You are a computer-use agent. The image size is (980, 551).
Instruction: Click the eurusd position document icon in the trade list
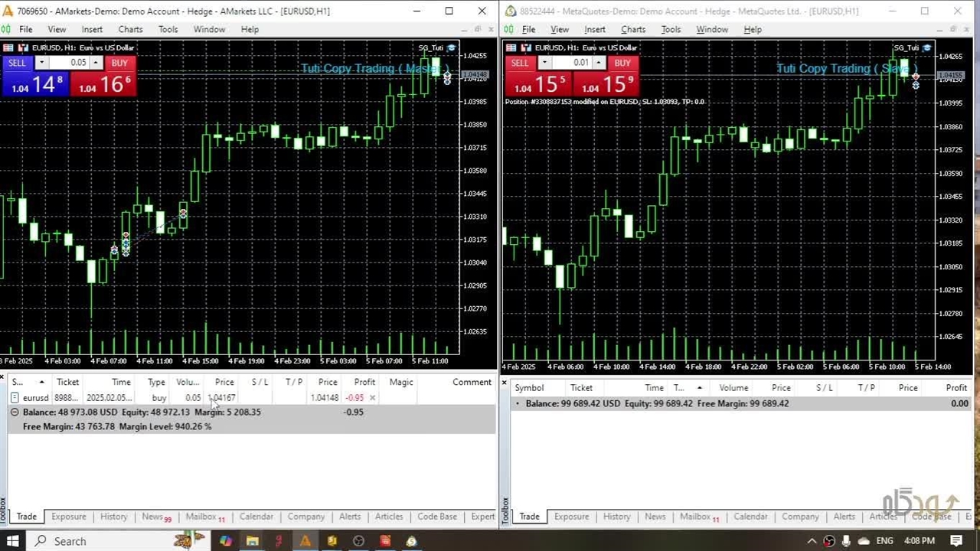(15, 398)
